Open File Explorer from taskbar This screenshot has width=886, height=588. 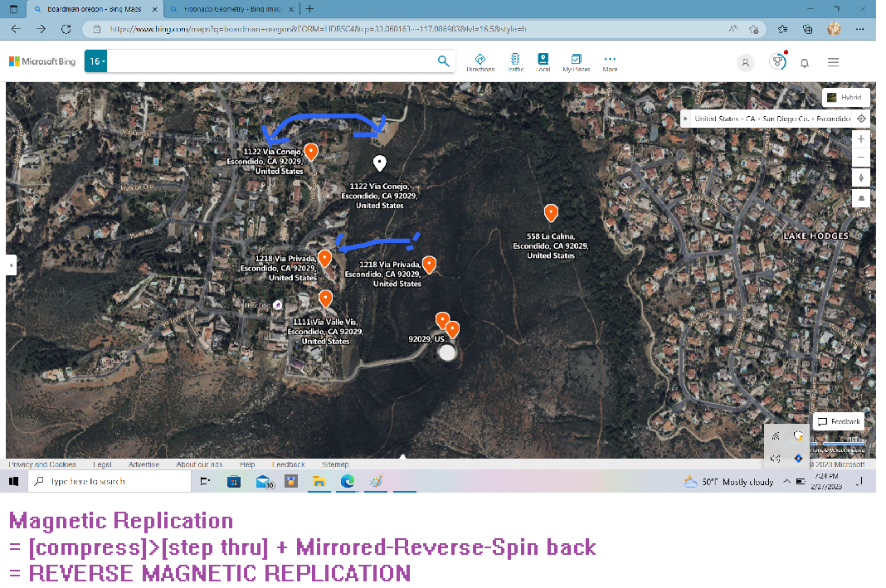tap(319, 481)
